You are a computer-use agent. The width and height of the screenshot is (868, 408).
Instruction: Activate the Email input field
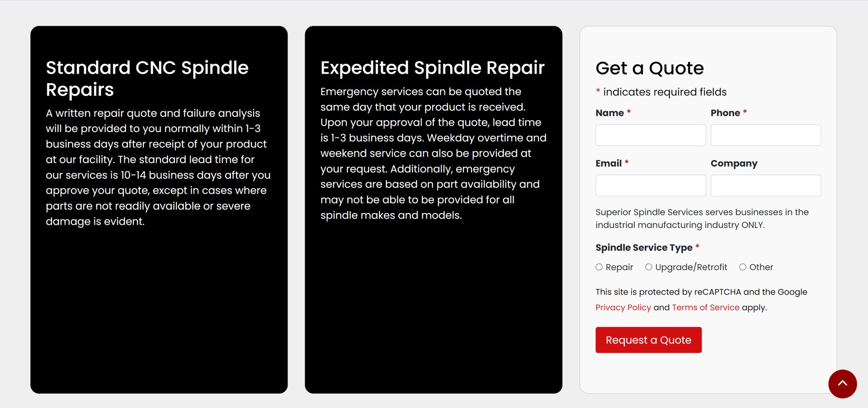pos(651,185)
